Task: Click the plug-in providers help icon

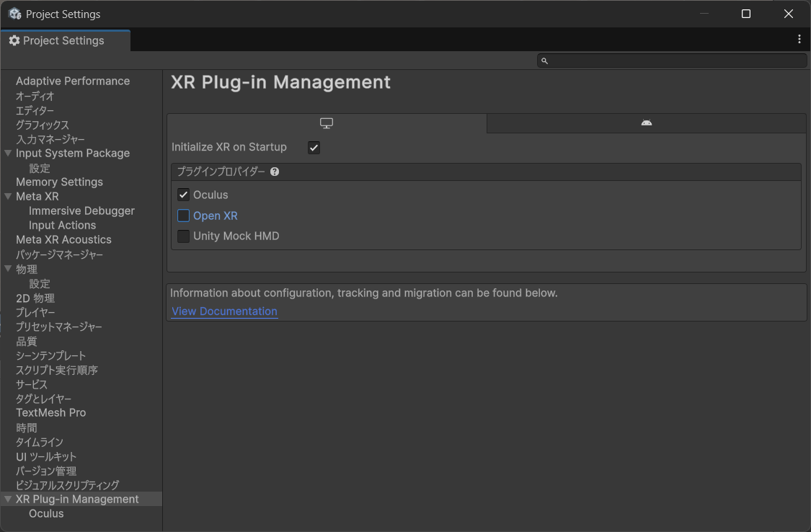Action: pos(275,172)
